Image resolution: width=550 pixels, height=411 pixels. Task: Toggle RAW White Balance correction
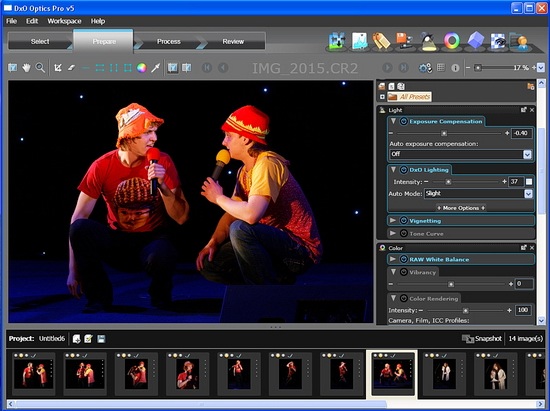(x=403, y=259)
